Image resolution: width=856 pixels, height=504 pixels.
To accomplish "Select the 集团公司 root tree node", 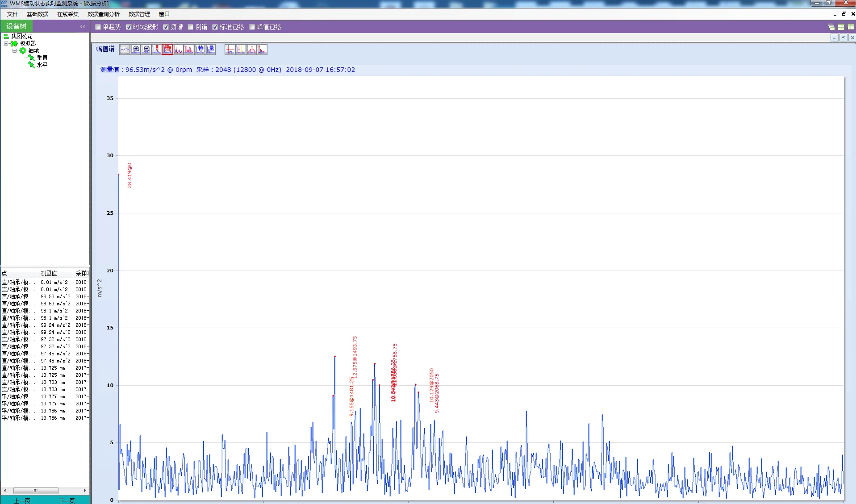I will point(22,37).
